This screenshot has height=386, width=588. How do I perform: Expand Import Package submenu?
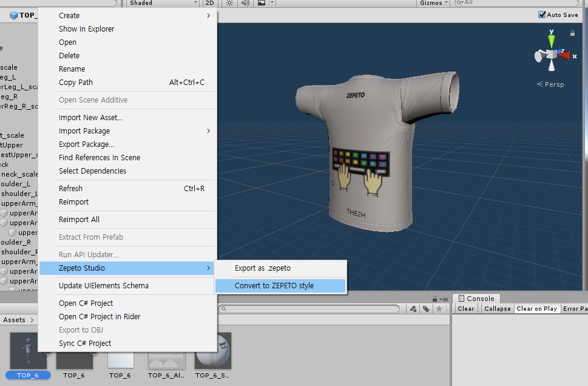click(127, 131)
